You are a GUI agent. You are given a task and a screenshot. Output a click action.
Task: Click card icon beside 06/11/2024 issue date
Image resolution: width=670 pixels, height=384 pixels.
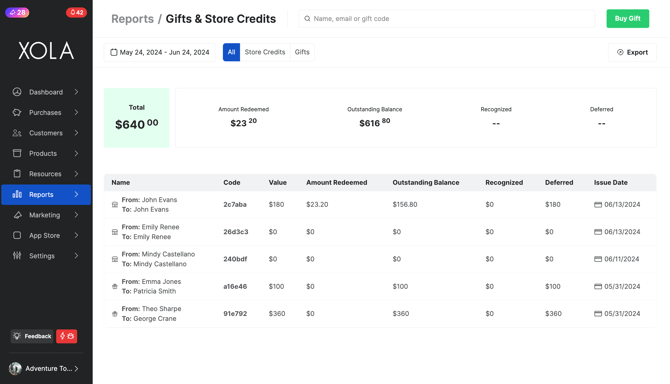[x=598, y=259]
